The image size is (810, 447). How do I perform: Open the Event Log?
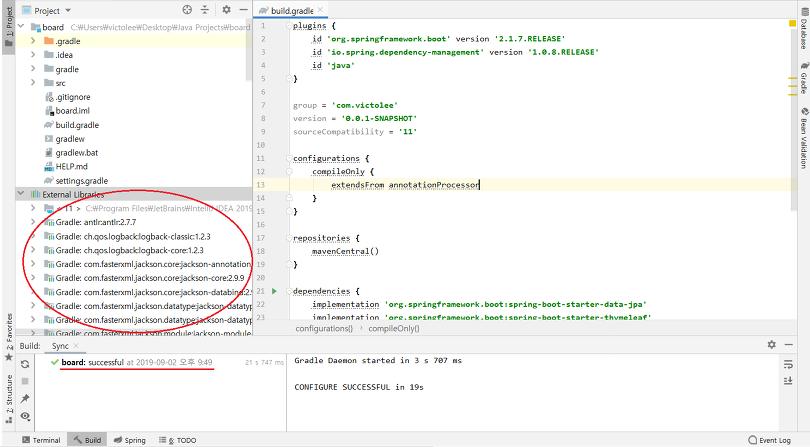[769, 440]
